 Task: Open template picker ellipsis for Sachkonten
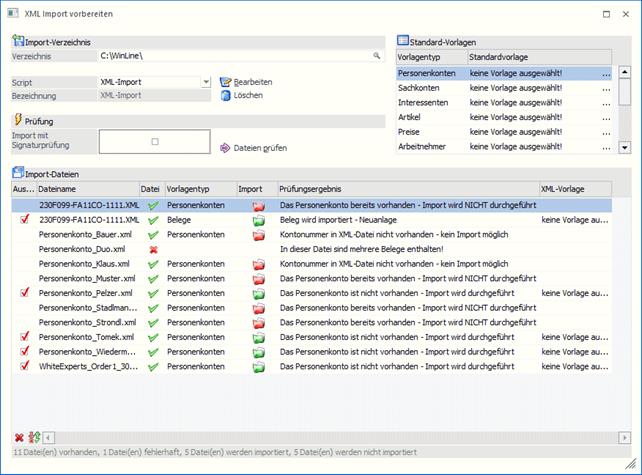(x=605, y=88)
